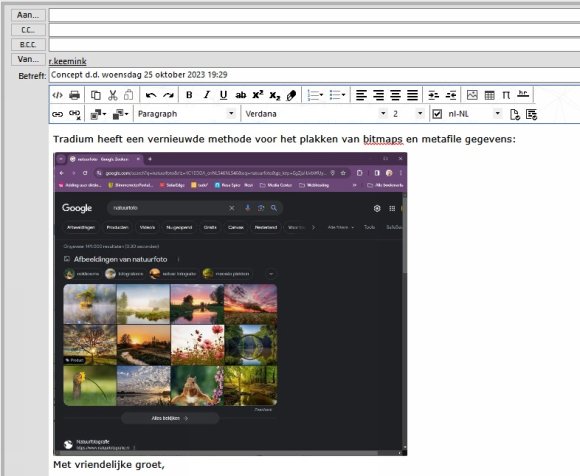Apply superscript formatting
This screenshot has width=580, height=476.
257,95
